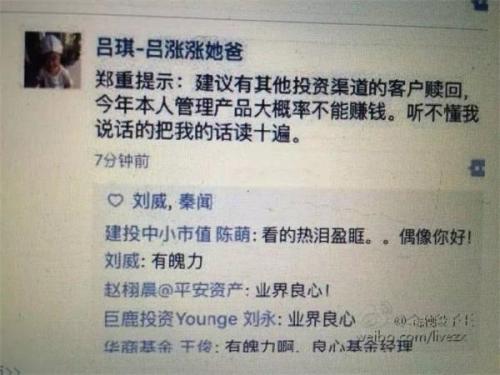Viewport: 500px width, 375px height.
Task: Click the heart like icon
Action: click(x=115, y=201)
